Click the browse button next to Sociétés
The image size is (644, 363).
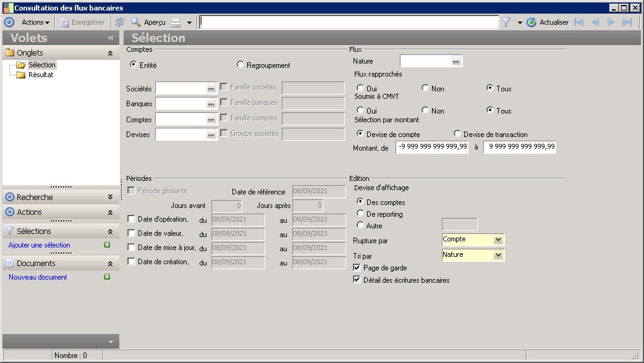[211, 89]
